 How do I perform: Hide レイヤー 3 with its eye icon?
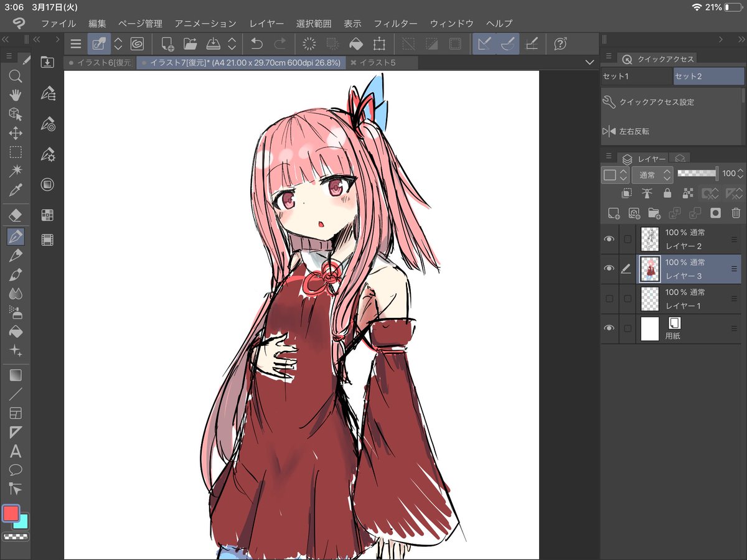point(609,269)
